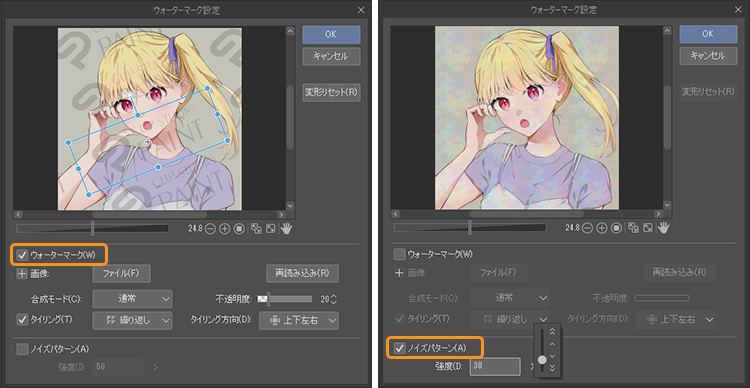
Task: Select the hand tool in left dialog
Action: pos(286,229)
